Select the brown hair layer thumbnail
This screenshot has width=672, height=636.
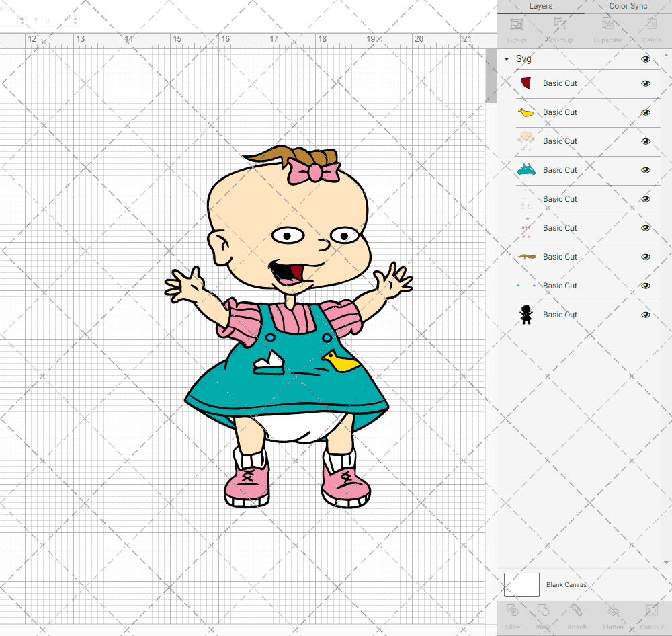526,257
